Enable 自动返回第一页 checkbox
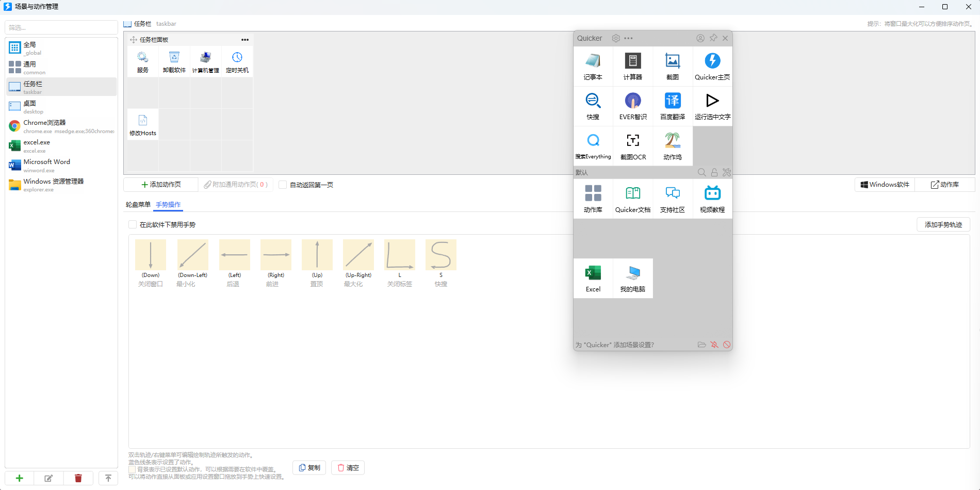This screenshot has height=490, width=980. [283, 185]
